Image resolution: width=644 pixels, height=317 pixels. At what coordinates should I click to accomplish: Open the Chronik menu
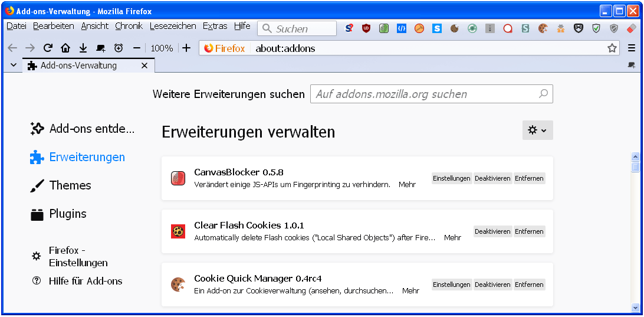(129, 26)
